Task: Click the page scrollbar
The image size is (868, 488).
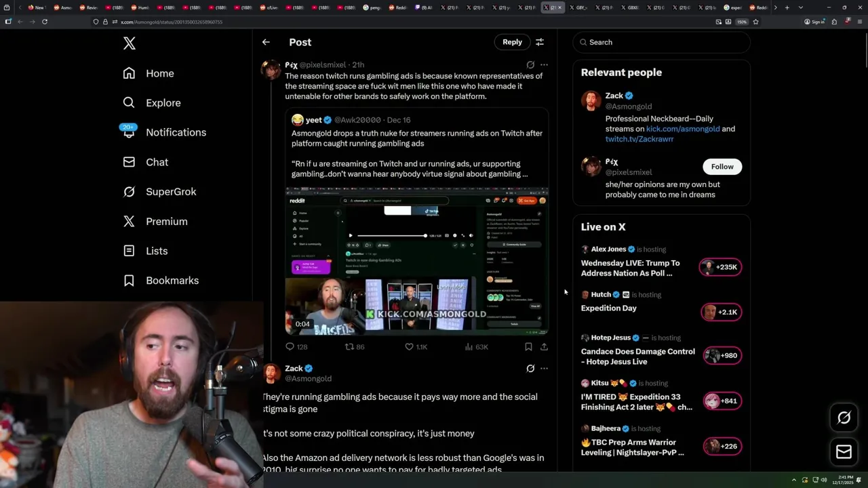Action: click(865, 49)
